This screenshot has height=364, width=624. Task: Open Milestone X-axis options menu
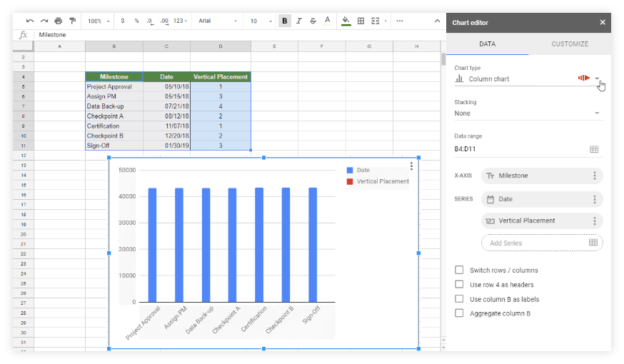pos(595,176)
